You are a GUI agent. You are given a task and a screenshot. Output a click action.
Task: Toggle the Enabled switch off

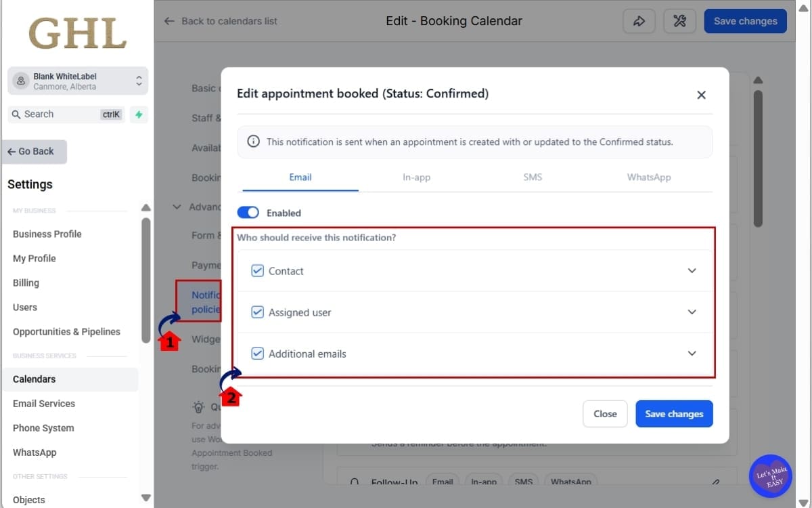tap(248, 213)
